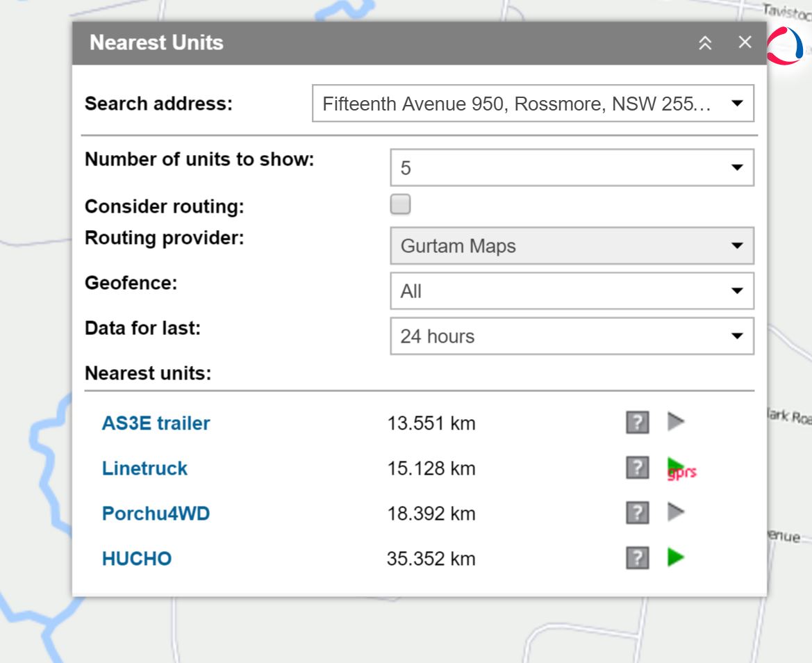This screenshot has height=663, width=812.
Task: Open the Search address dropdown
Action: (533, 104)
